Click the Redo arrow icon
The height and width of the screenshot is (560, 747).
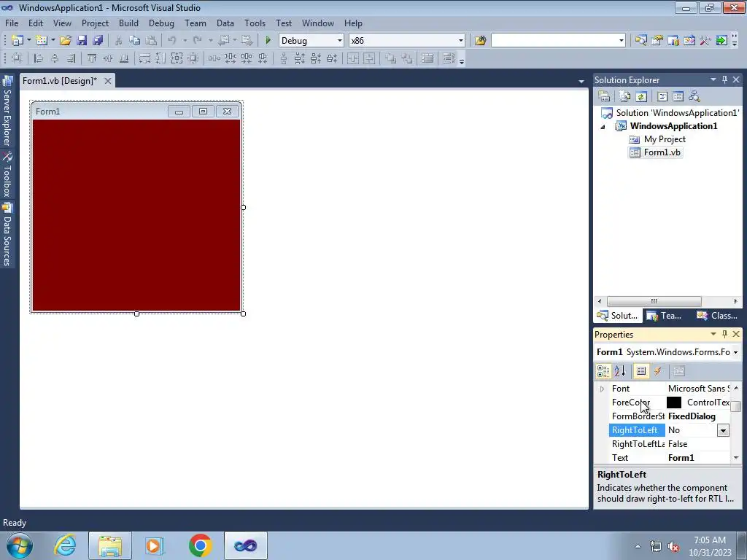pos(197,41)
